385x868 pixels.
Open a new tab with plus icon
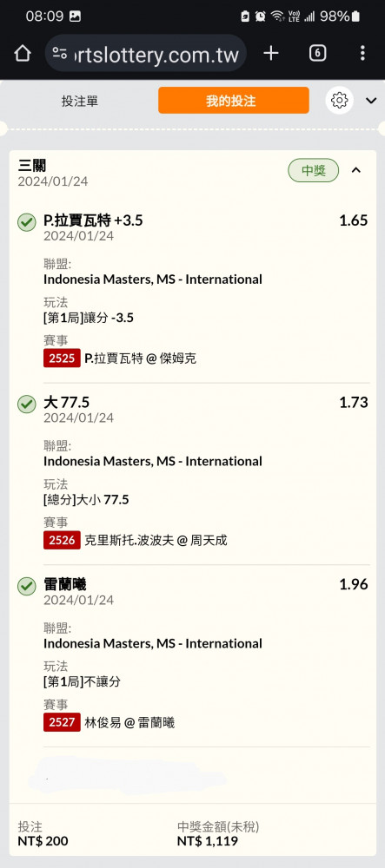pyautogui.click(x=271, y=53)
